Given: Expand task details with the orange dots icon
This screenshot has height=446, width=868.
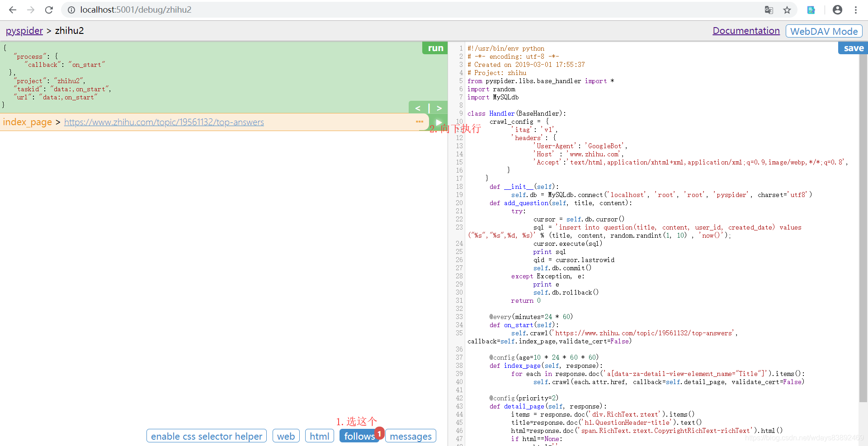Looking at the screenshot, I should coord(420,122).
